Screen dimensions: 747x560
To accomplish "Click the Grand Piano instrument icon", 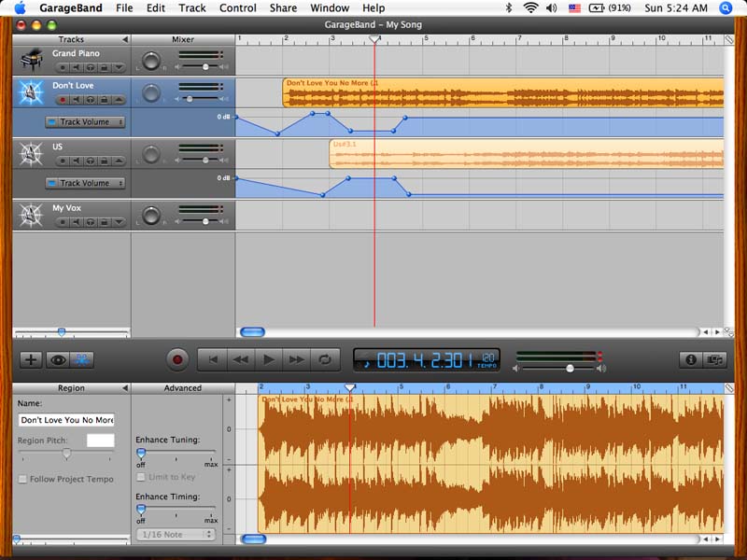I will click(x=32, y=60).
